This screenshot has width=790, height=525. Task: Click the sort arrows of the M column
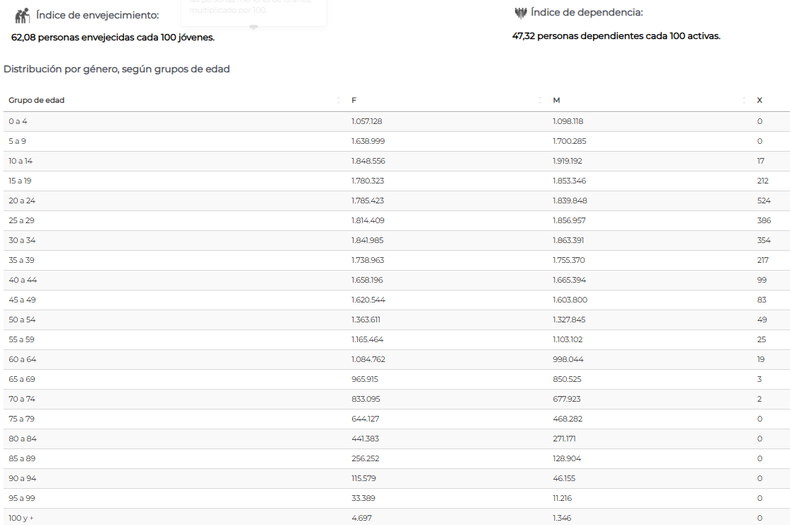tap(744, 100)
